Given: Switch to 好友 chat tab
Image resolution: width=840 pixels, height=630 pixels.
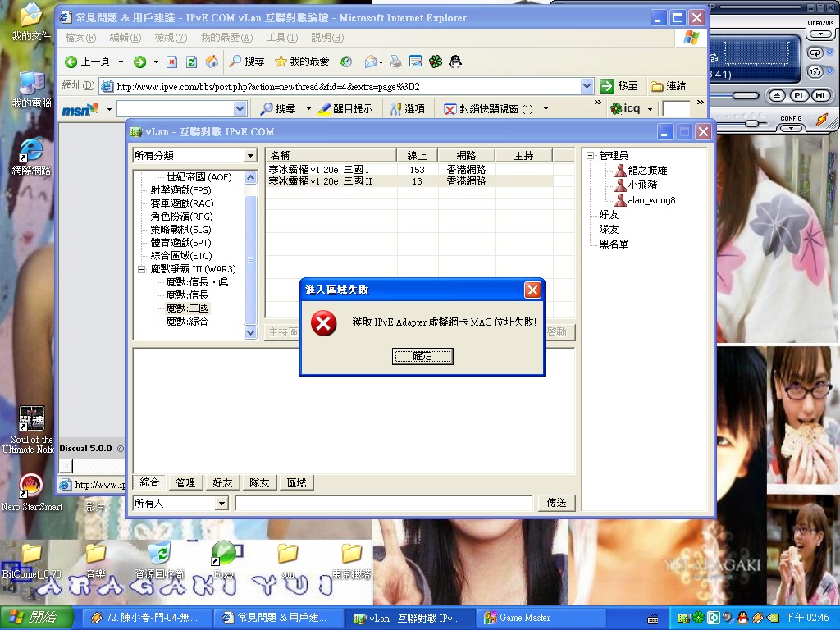Looking at the screenshot, I should (x=222, y=482).
